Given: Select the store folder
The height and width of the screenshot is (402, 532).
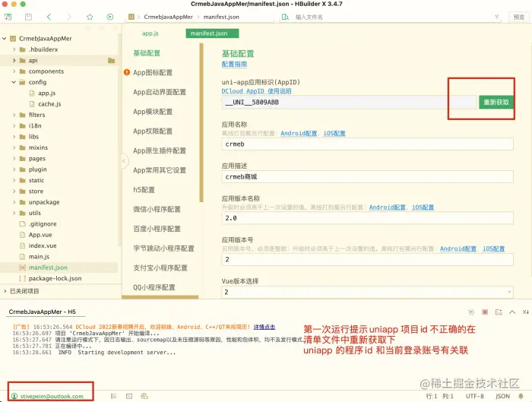Looking at the screenshot, I should (x=36, y=192).
